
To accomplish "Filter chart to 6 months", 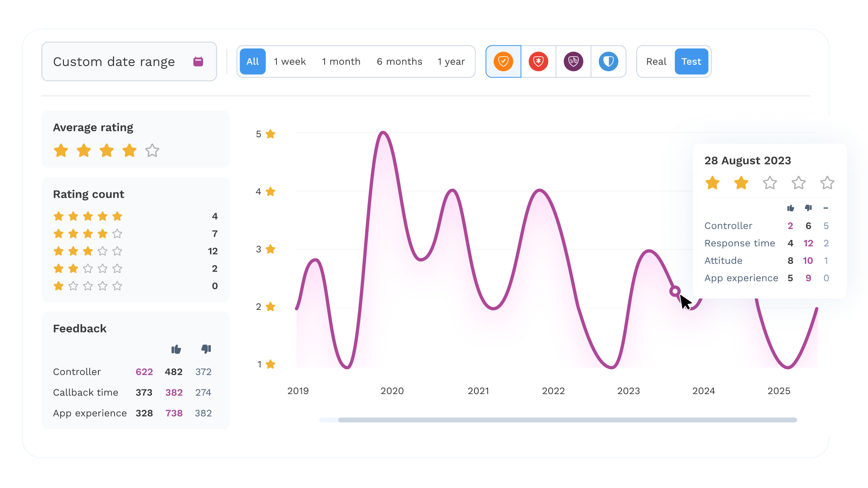I will (x=399, y=61).
